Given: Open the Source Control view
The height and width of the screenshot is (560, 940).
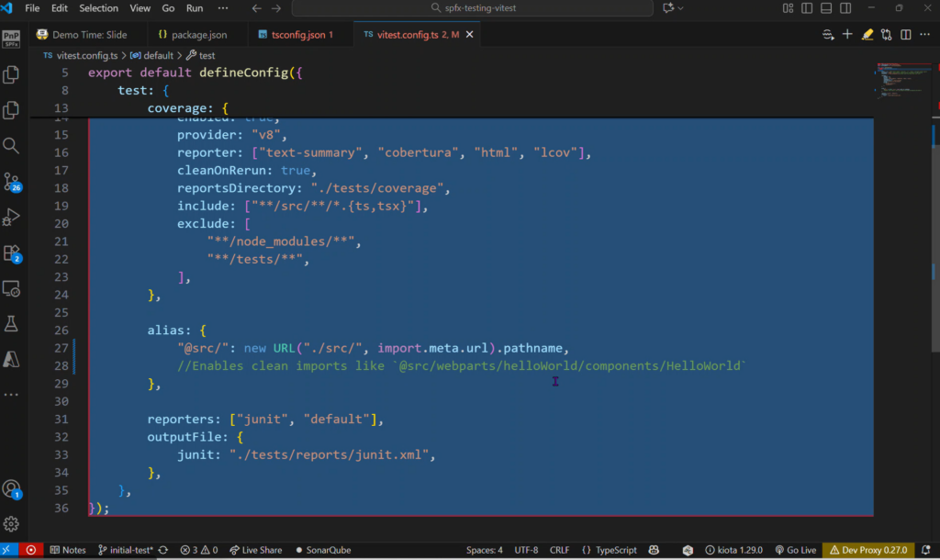Looking at the screenshot, I should point(11,181).
